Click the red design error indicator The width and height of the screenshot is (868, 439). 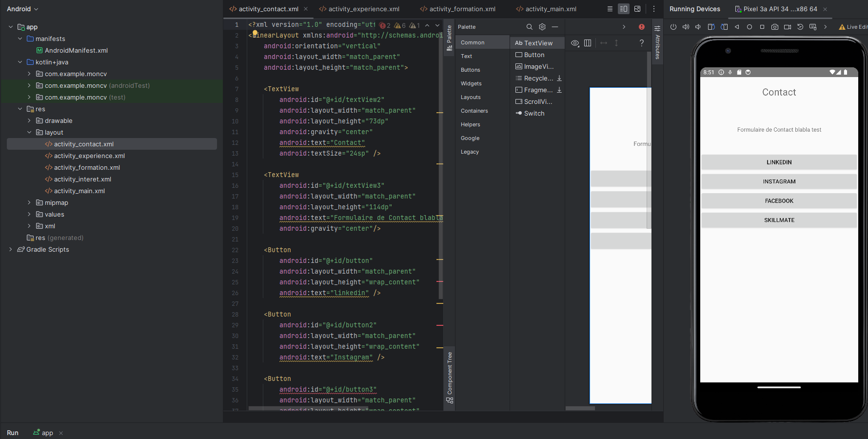(x=642, y=27)
